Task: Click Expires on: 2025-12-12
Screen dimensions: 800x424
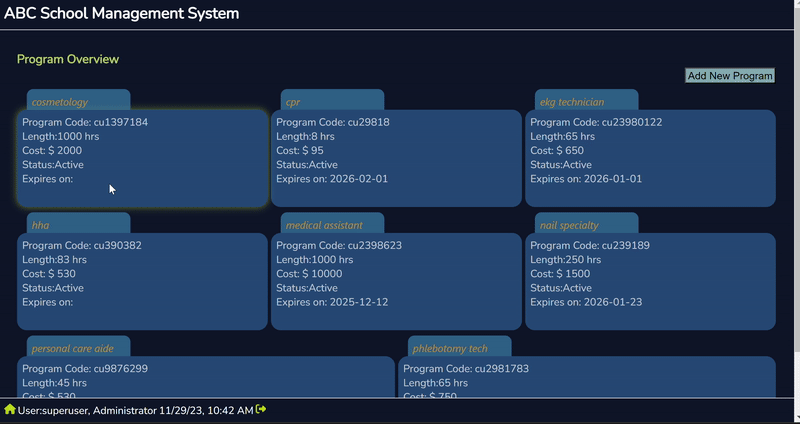Action: 332,302
